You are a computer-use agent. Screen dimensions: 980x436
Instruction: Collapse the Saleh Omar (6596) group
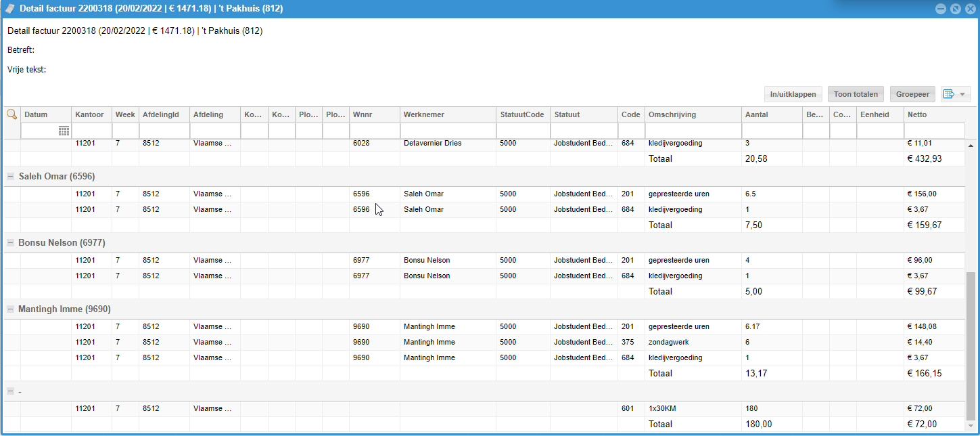(10, 176)
